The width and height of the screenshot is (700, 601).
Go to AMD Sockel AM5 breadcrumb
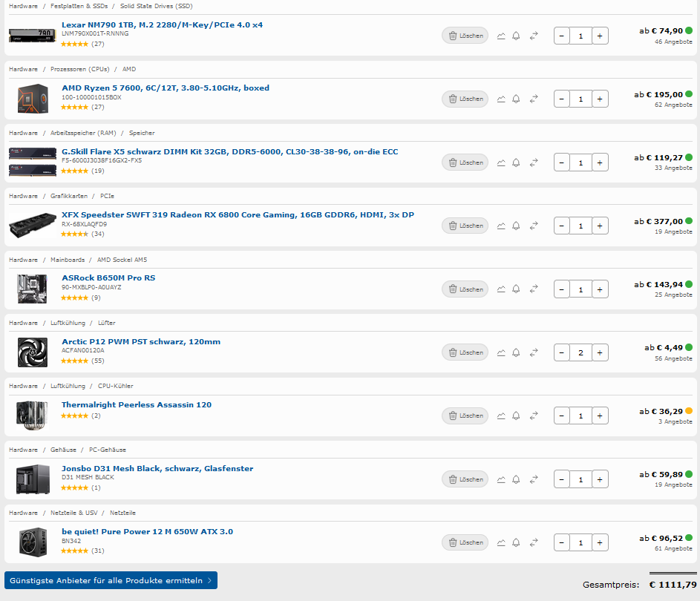click(122, 260)
